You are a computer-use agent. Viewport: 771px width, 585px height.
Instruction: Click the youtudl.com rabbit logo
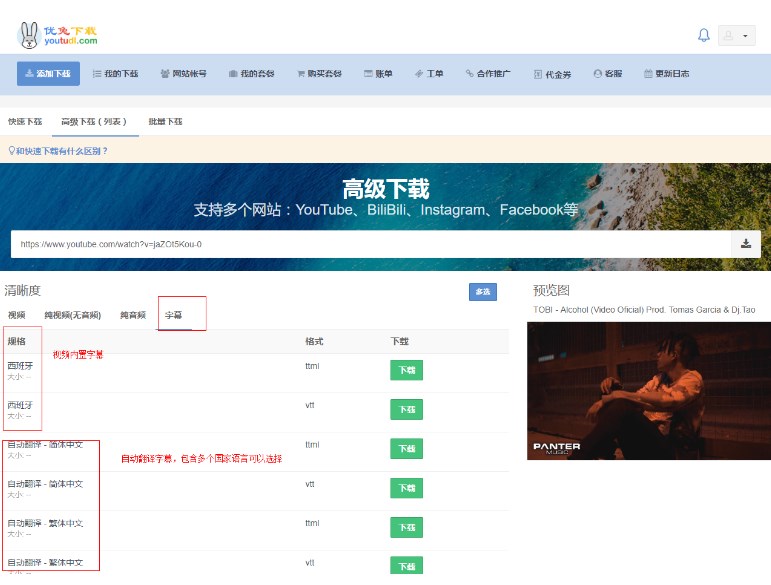point(58,35)
